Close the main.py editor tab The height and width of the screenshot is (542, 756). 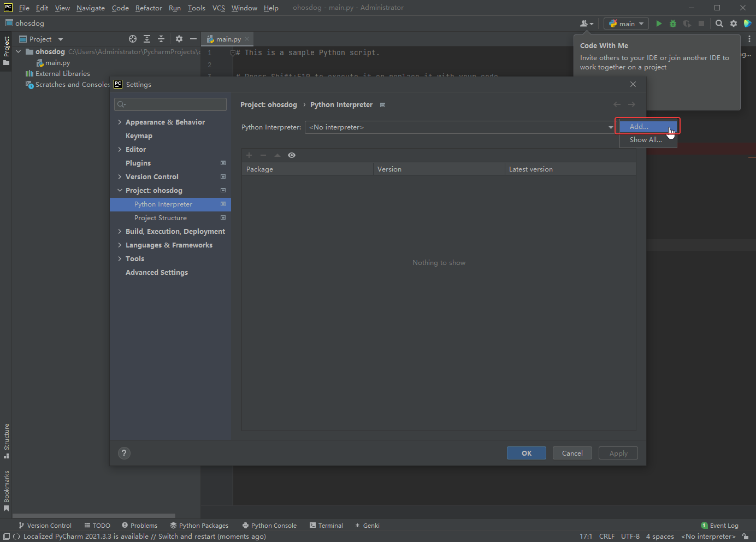pyautogui.click(x=247, y=39)
